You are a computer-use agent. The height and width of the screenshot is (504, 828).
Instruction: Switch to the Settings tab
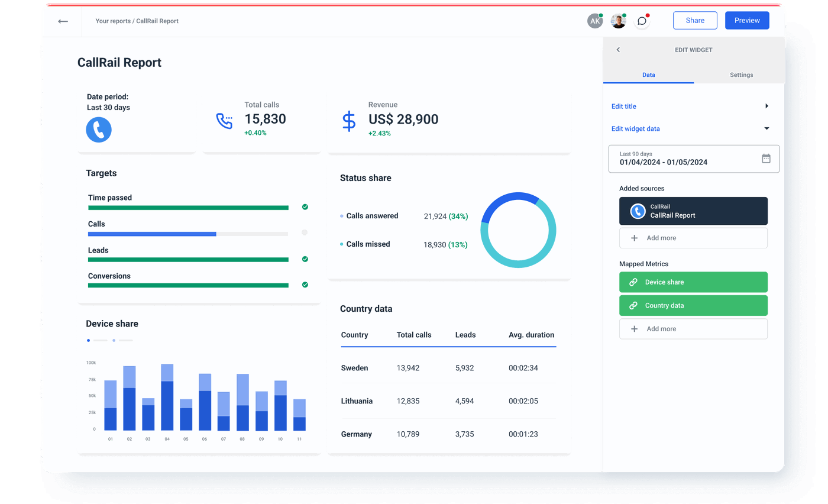point(741,75)
